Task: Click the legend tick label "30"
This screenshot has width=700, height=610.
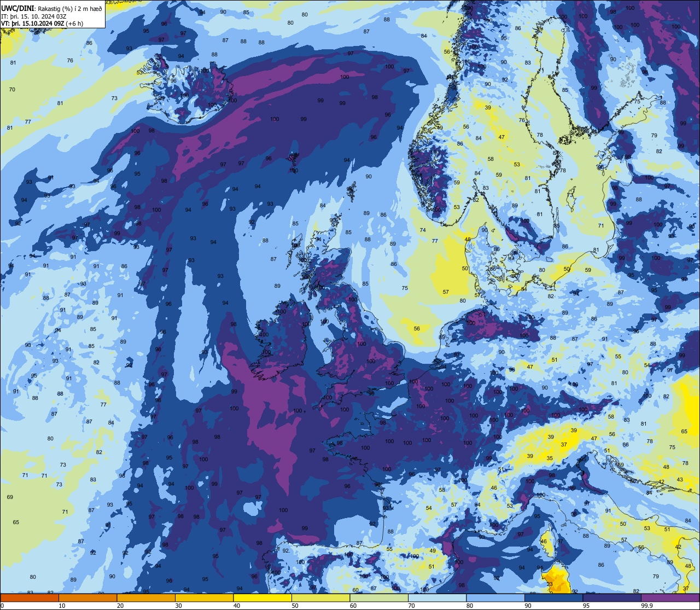Action: [x=178, y=606]
